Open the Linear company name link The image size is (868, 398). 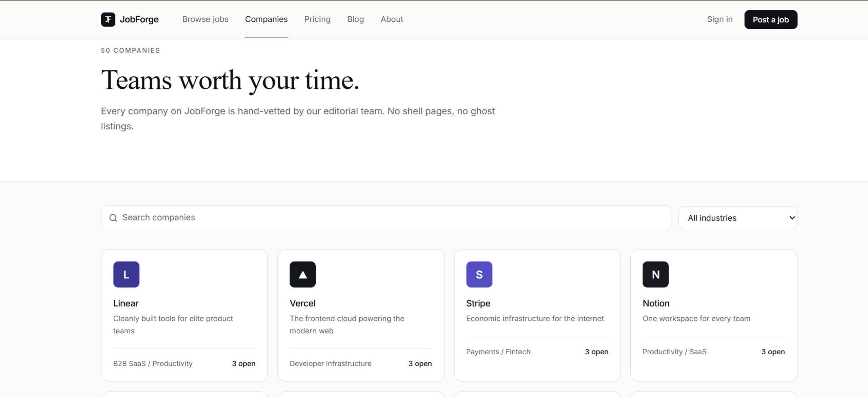(126, 303)
